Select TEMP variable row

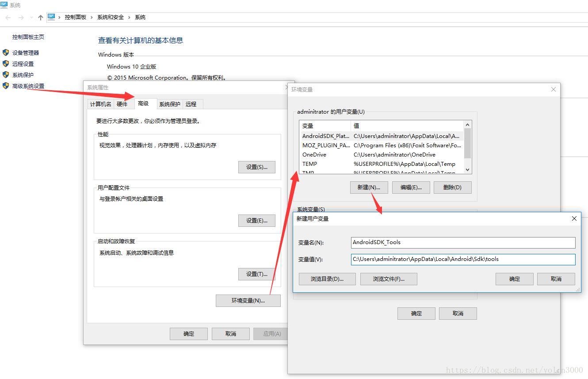pyautogui.click(x=382, y=164)
